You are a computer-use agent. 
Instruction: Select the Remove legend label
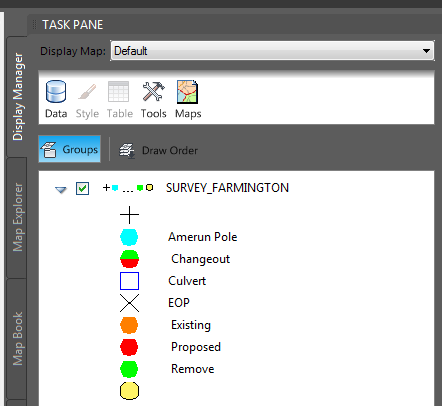192,369
